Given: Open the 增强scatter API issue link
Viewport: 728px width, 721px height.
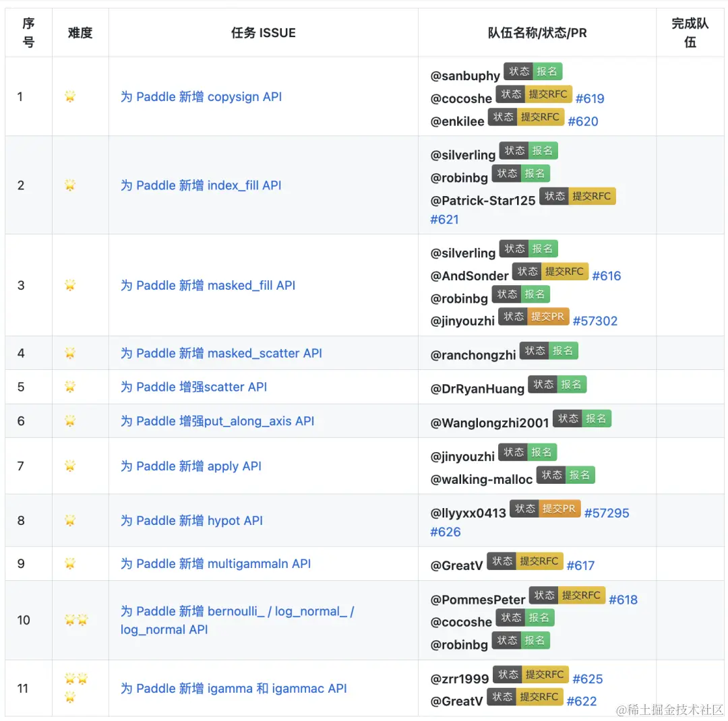Looking at the screenshot, I should [x=193, y=387].
